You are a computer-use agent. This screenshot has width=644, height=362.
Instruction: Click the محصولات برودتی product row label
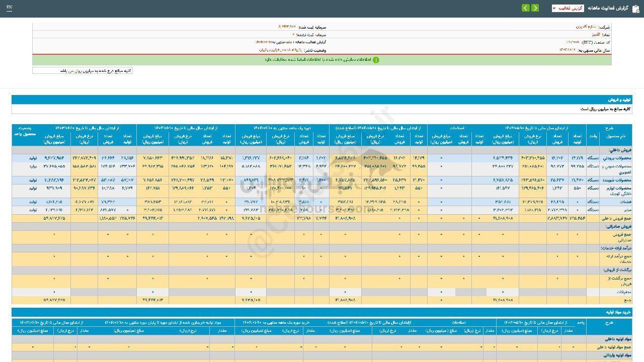[x=617, y=157]
